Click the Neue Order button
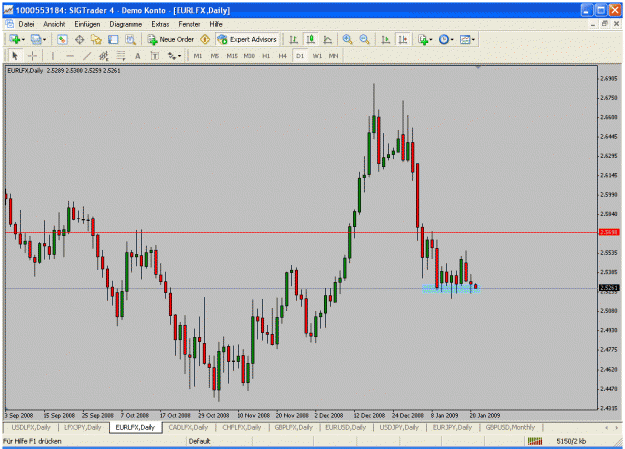This screenshot has height=449, width=625. [171, 39]
